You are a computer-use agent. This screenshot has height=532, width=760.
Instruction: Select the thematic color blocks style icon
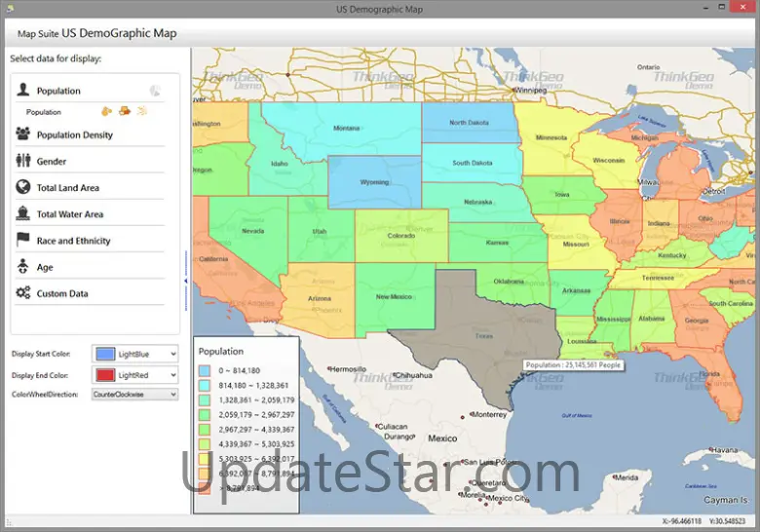125,111
